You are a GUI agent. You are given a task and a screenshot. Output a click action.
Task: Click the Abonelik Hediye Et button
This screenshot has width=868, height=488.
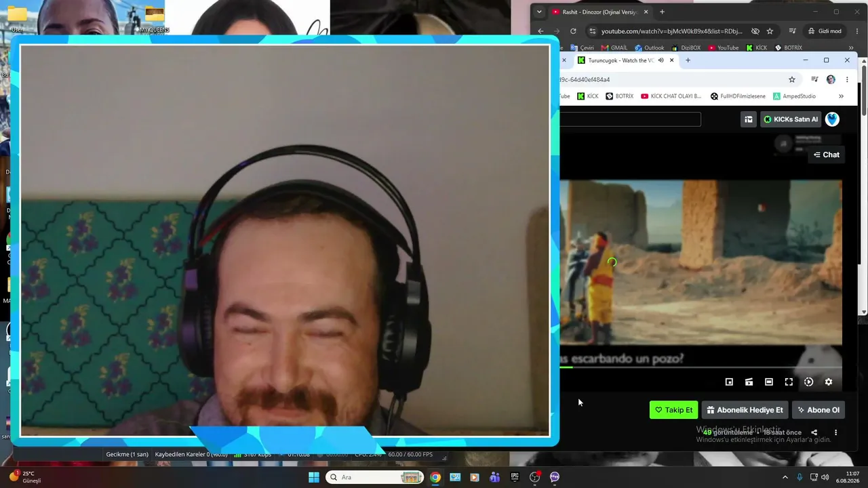pyautogui.click(x=745, y=410)
